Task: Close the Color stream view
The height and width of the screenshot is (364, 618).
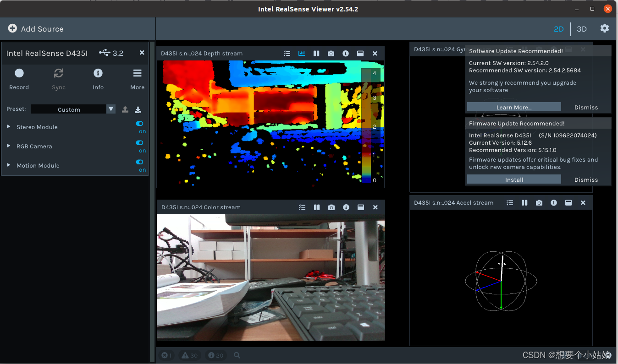Action: pos(375,207)
